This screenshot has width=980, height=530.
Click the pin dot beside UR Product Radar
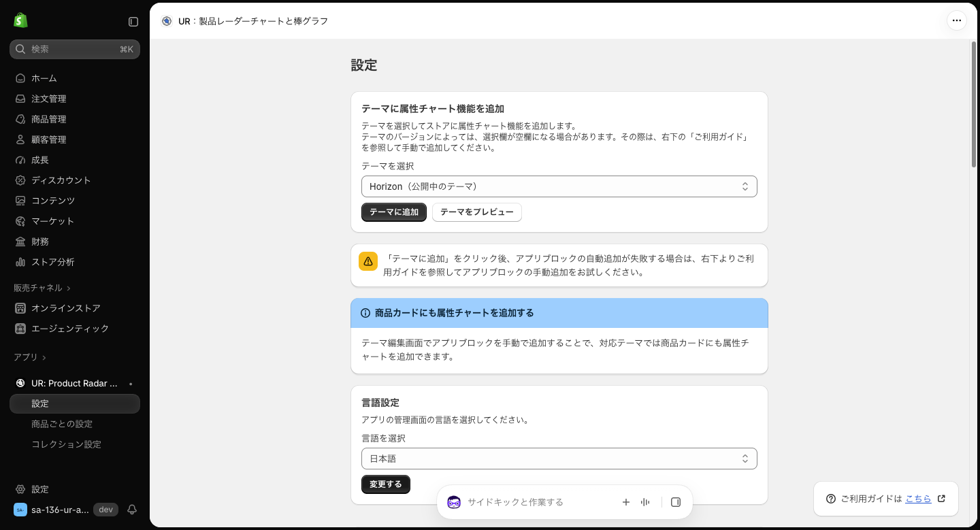click(x=131, y=384)
